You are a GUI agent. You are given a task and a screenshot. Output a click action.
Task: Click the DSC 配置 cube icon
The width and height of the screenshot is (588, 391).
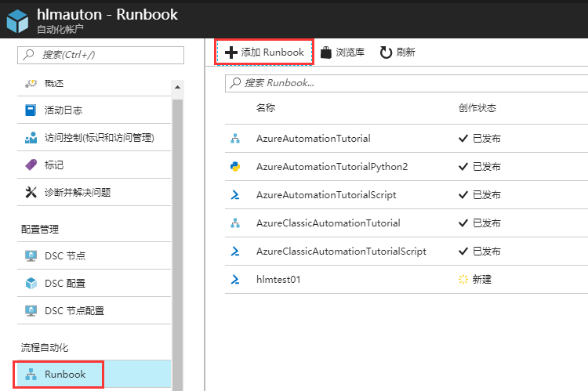(31, 283)
